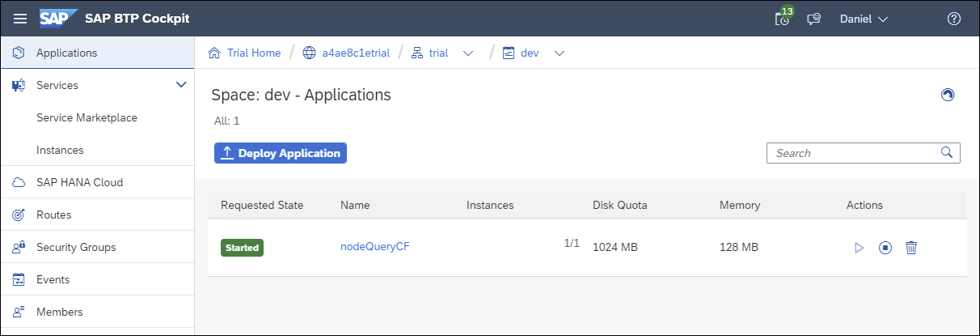Click the Members person icon

pos(19,312)
